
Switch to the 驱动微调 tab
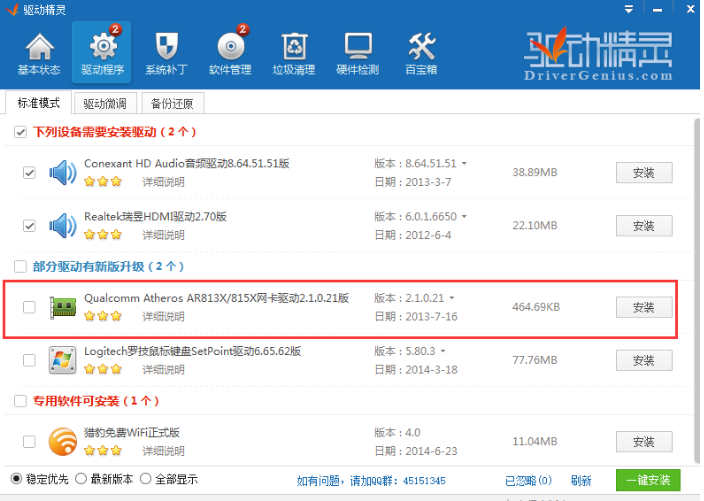(105, 104)
